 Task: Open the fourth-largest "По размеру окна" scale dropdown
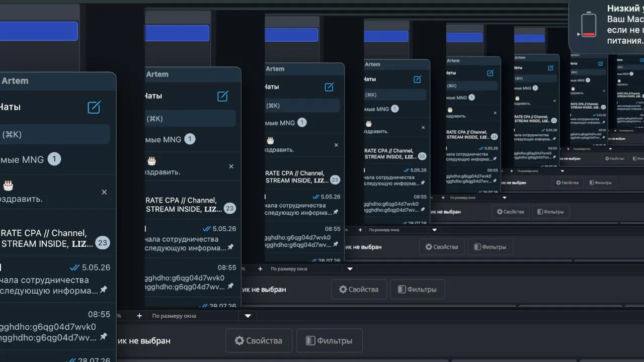(505, 198)
